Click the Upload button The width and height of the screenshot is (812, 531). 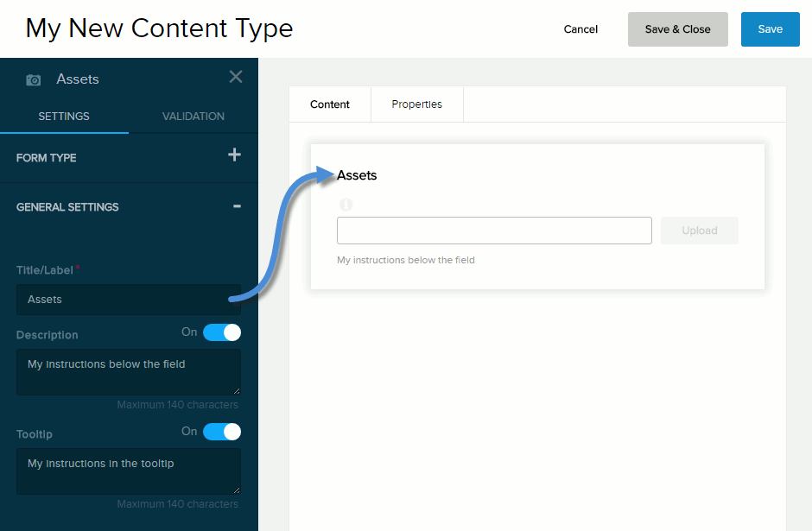pyautogui.click(x=699, y=231)
